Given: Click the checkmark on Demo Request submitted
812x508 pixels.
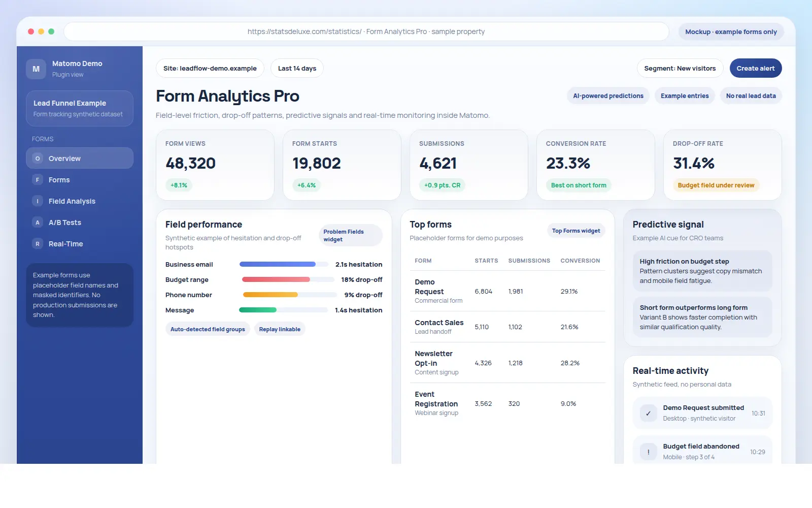Looking at the screenshot, I should coord(648,413).
